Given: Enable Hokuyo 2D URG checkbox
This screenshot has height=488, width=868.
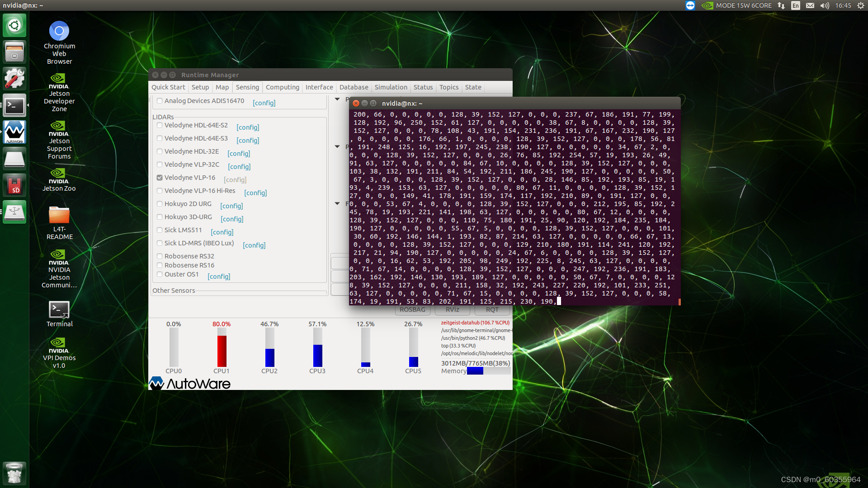Looking at the screenshot, I should coord(160,204).
